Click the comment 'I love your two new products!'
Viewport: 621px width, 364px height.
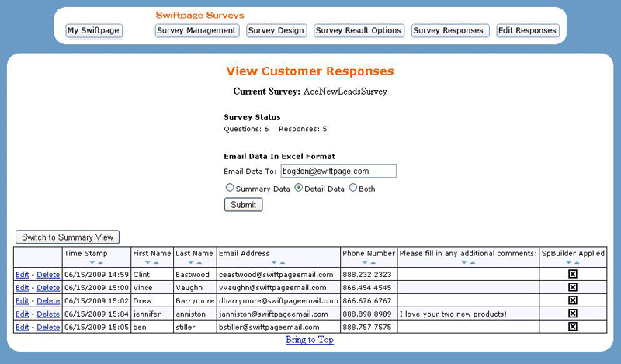(x=453, y=314)
